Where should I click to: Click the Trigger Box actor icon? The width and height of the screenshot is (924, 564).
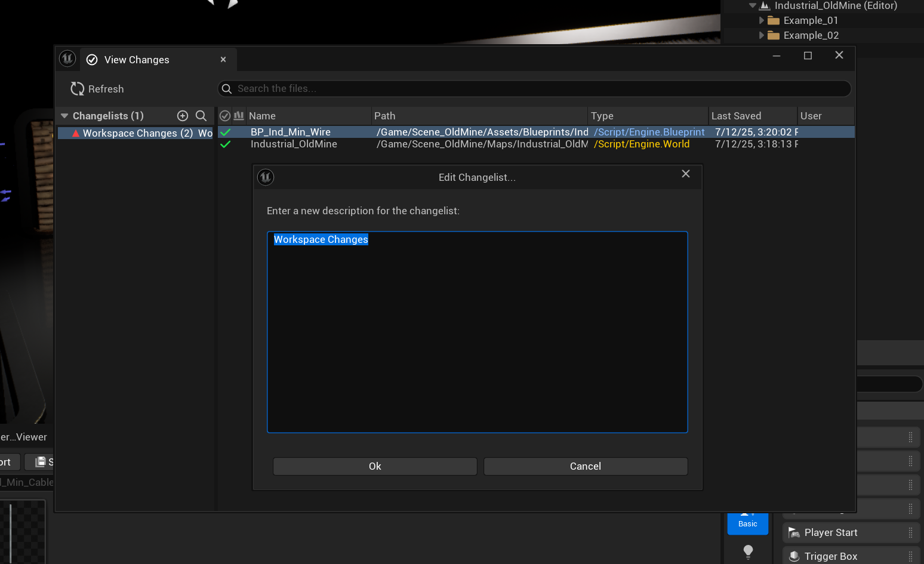[794, 556]
